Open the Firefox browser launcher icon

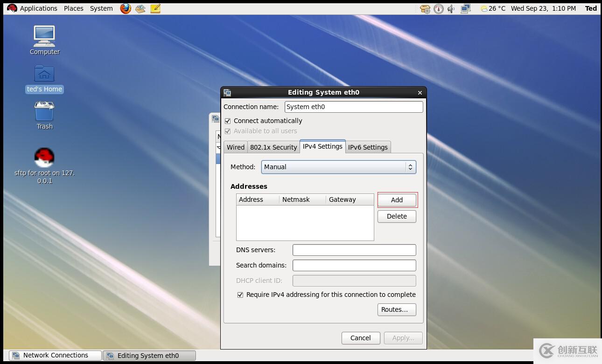coord(126,8)
